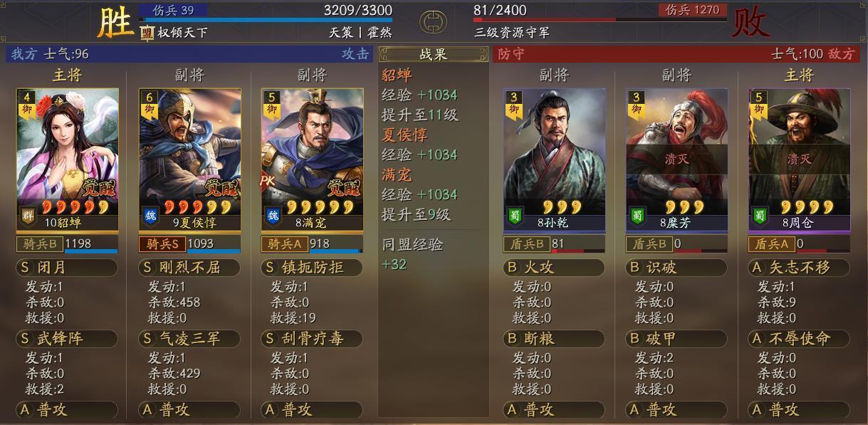Select the 战果 results tab
Viewport: 868px width, 425px height.
433,54
